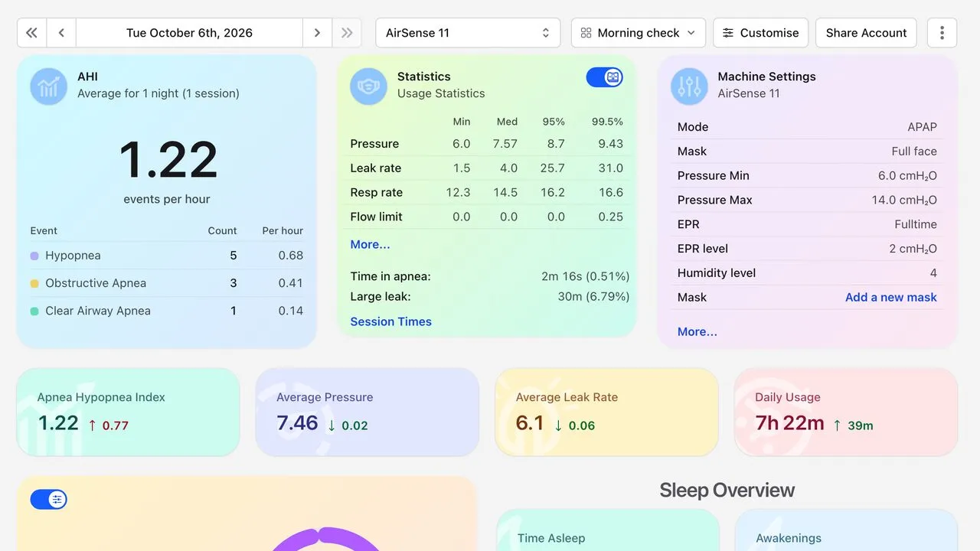980x551 pixels.
Task: Click the Customise button
Action: click(761, 33)
